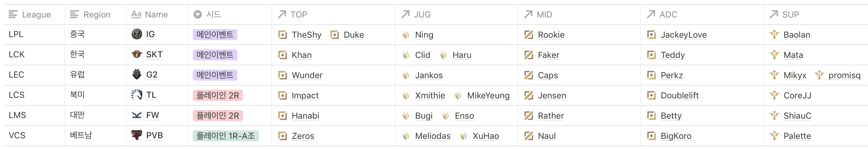Click the IG team logo icon
868x149 pixels.
pyautogui.click(x=136, y=34)
